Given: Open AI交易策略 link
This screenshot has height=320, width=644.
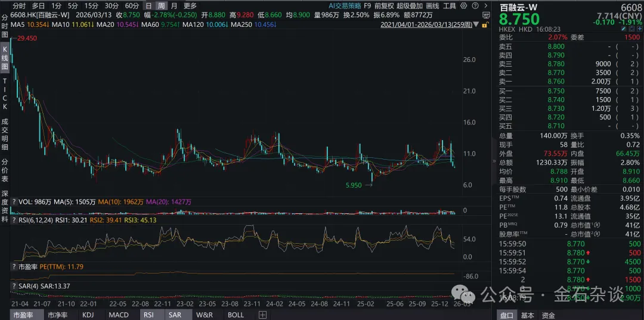Looking at the screenshot, I should point(345,6).
